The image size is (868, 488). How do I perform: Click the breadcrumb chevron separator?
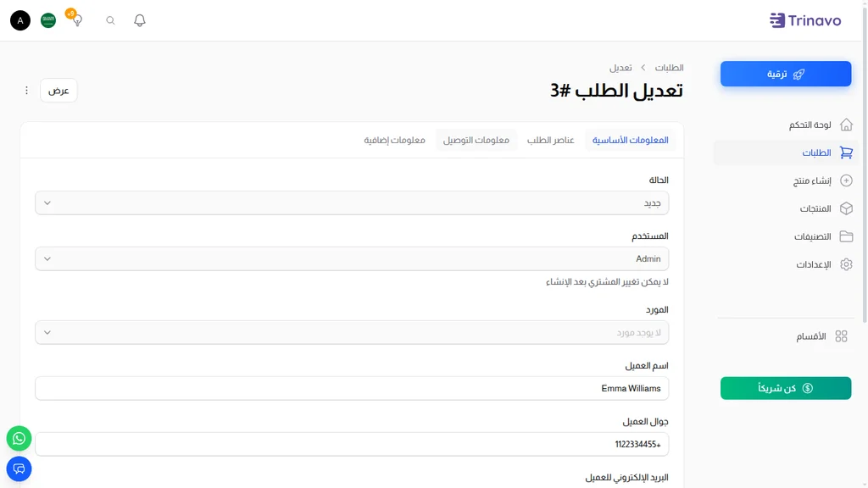pyautogui.click(x=643, y=68)
